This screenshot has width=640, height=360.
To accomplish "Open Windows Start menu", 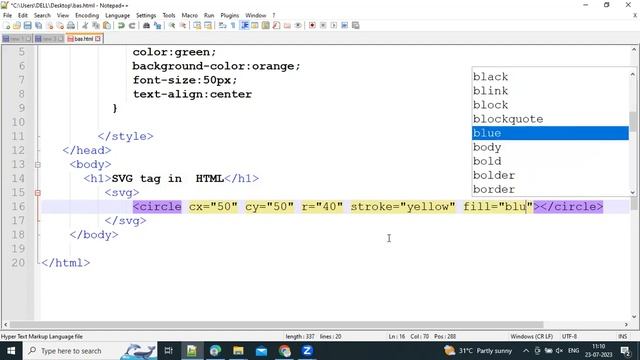I will click(11, 351).
